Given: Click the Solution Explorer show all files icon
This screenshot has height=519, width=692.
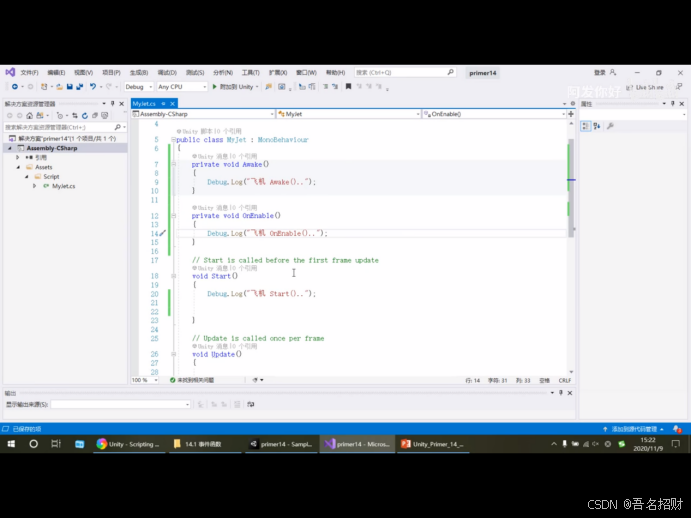Looking at the screenshot, I should 105,116.
